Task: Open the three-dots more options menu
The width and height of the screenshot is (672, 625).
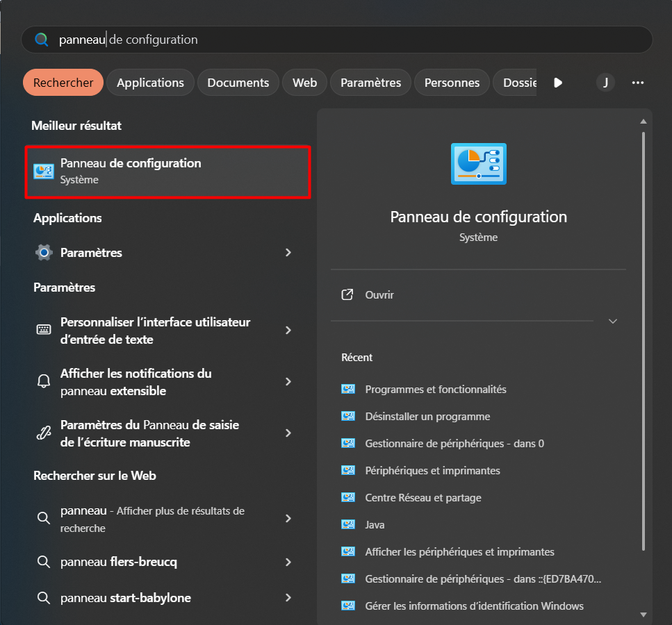Action: pos(638,83)
